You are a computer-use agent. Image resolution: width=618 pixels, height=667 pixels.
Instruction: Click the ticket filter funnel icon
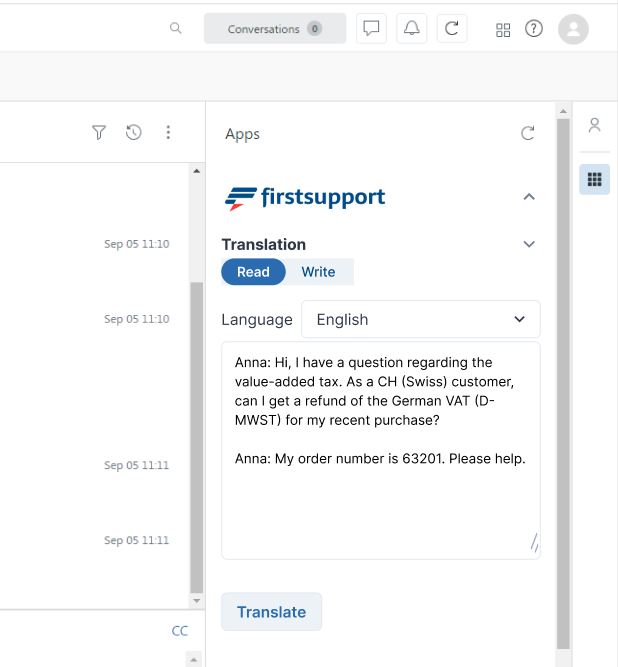coord(99,132)
